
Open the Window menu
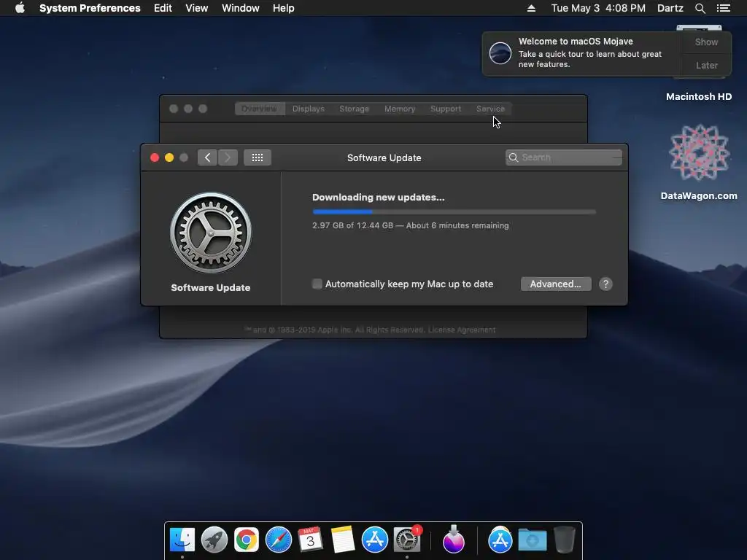[x=240, y=8]
